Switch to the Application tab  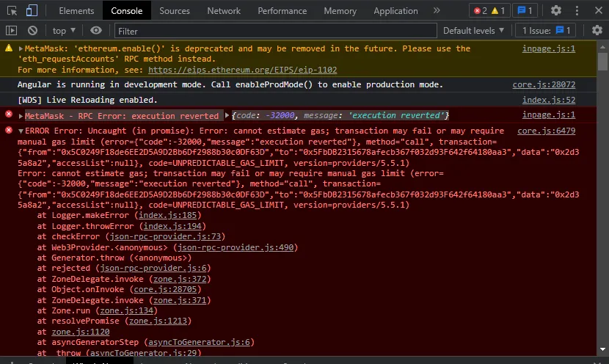tap(395, 11)
